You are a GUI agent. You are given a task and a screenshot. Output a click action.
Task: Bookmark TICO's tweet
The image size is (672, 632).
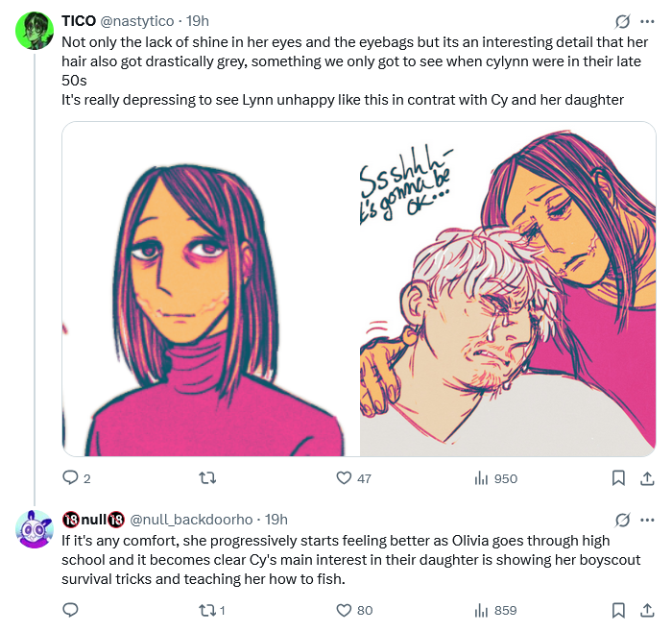pos(618,478)
